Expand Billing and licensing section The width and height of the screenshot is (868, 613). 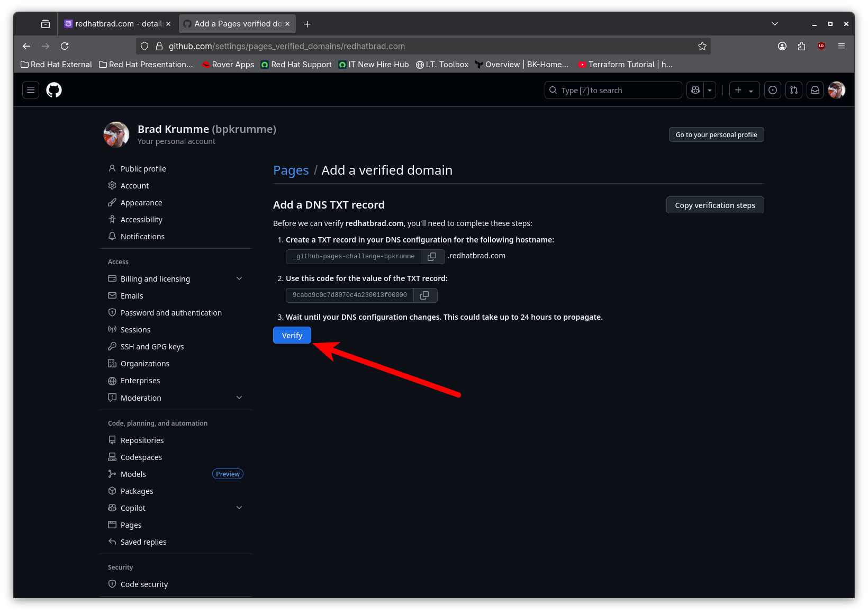(x=176, y=278)
